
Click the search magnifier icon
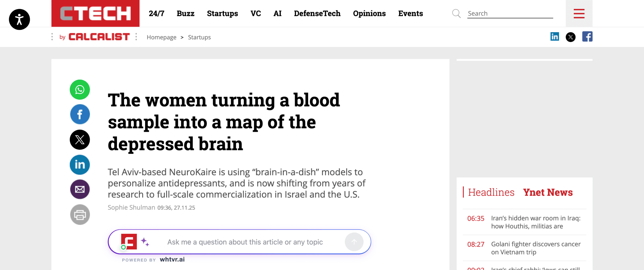coord(456,13)
